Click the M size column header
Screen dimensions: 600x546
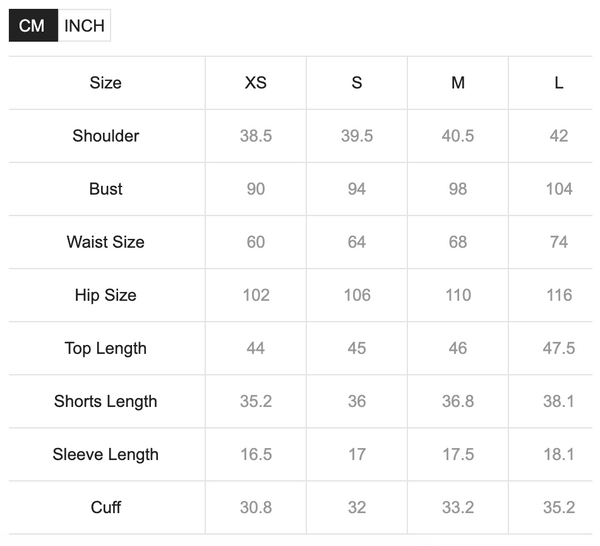pyautogui.click(x=458, y=83)
